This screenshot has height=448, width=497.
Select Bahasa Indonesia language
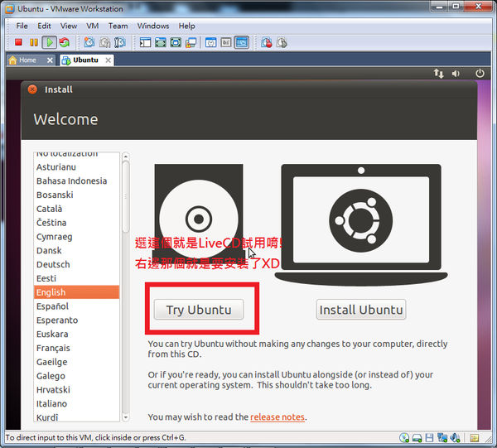coord(76,181)
